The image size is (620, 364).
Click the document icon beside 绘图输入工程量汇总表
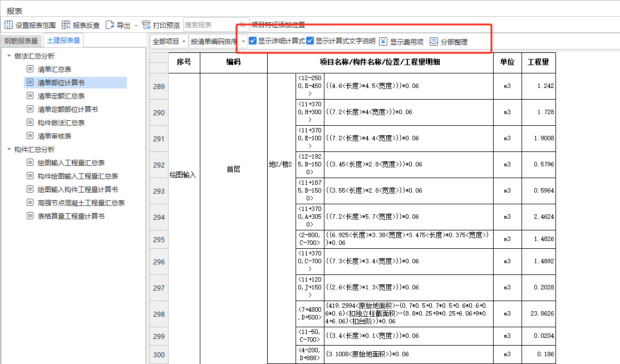click(30, 163)
